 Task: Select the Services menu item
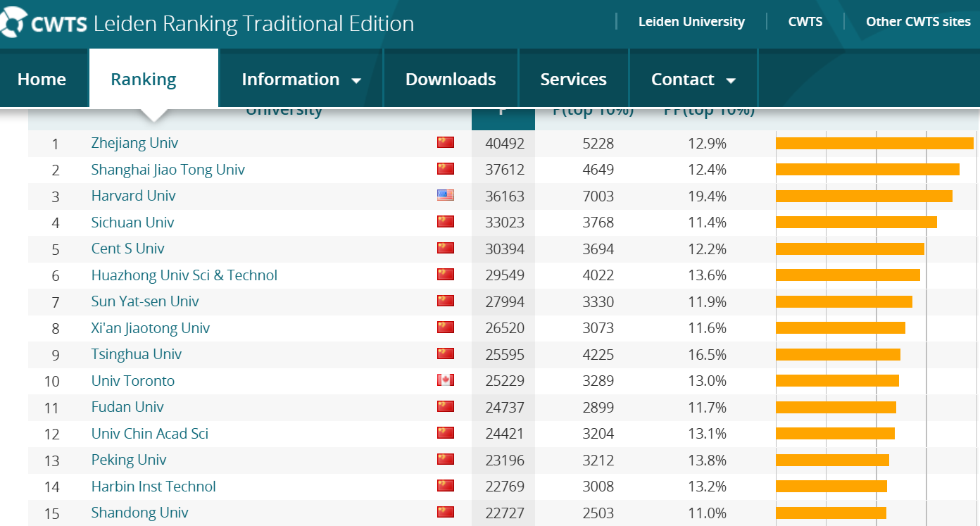tap(573, 80)
